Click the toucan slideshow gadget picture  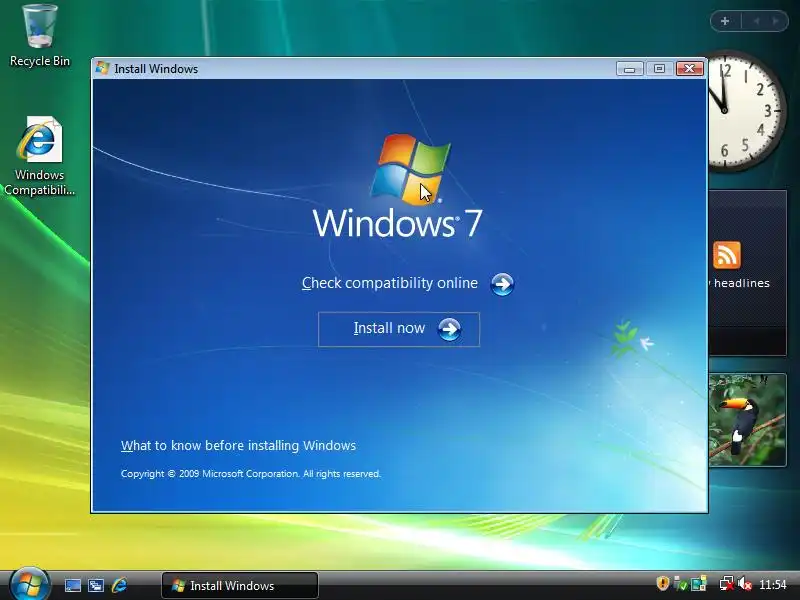[747, 420]
